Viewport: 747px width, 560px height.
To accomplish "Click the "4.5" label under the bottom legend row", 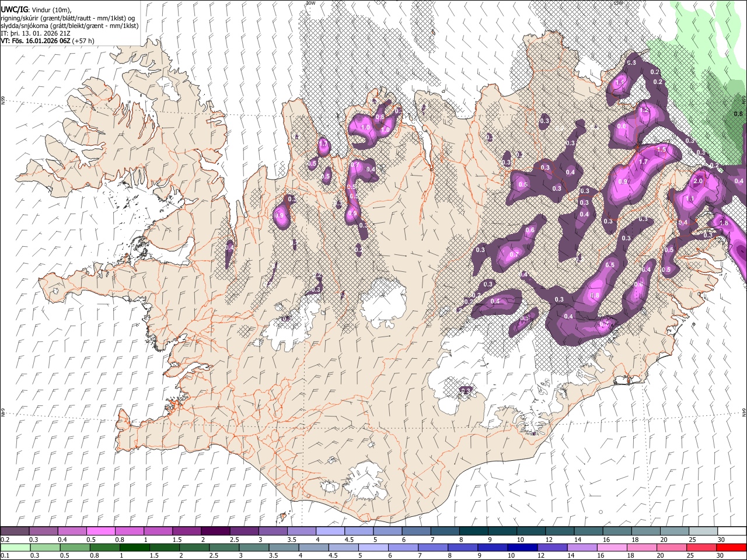I will 333,555.
